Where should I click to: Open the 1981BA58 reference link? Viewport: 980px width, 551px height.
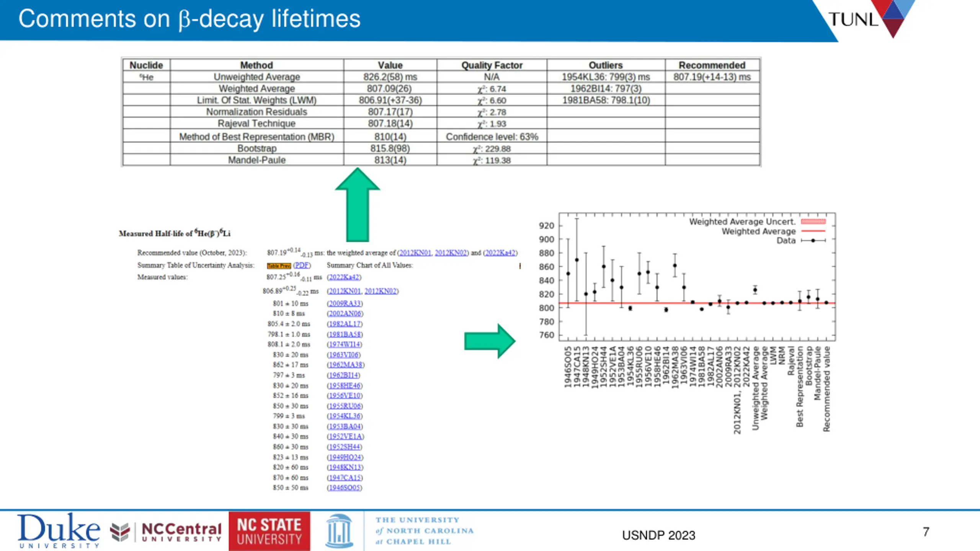point(345,334)
